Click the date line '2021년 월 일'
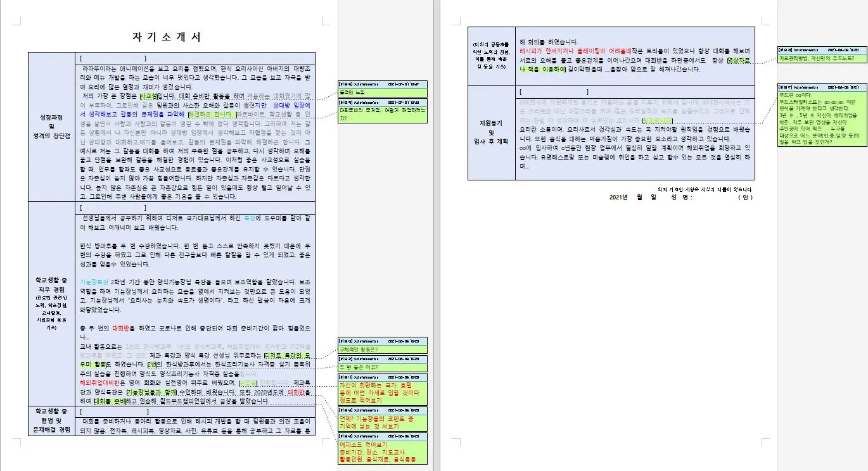The image size is (868, 471). (x=634, y=198)
